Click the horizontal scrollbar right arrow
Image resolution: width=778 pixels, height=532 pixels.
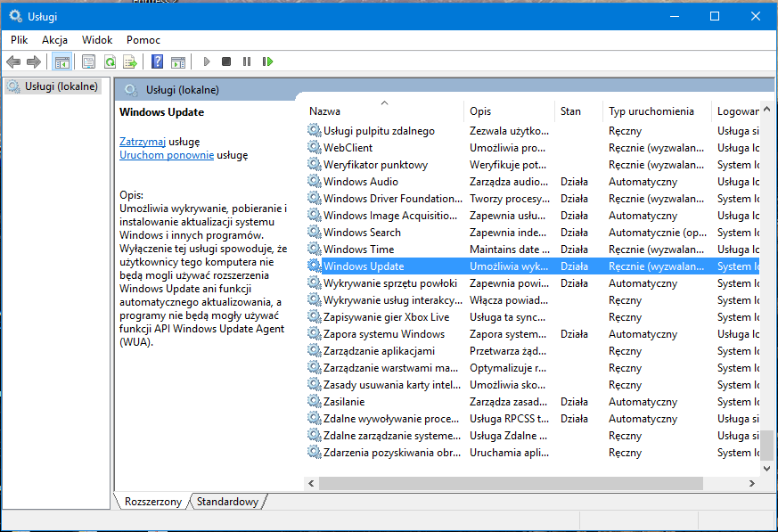[x=751, y=483]
